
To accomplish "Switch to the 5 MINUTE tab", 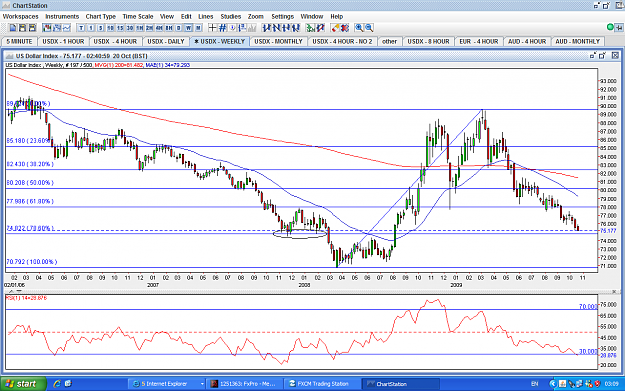I will tap(19, 41).
